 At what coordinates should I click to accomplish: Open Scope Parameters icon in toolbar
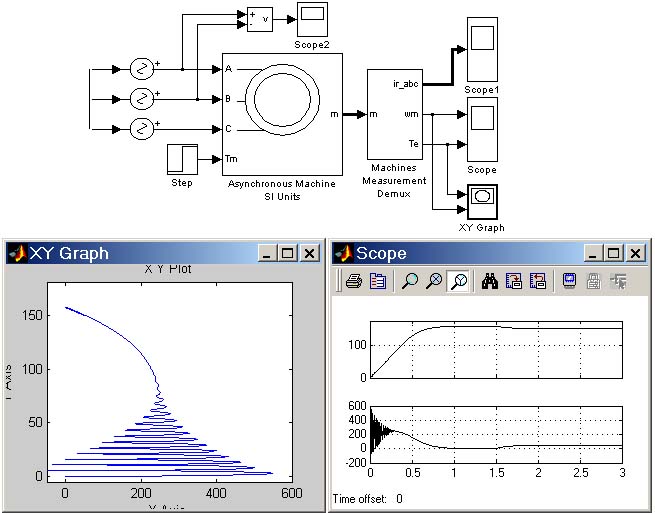(378, 281)
